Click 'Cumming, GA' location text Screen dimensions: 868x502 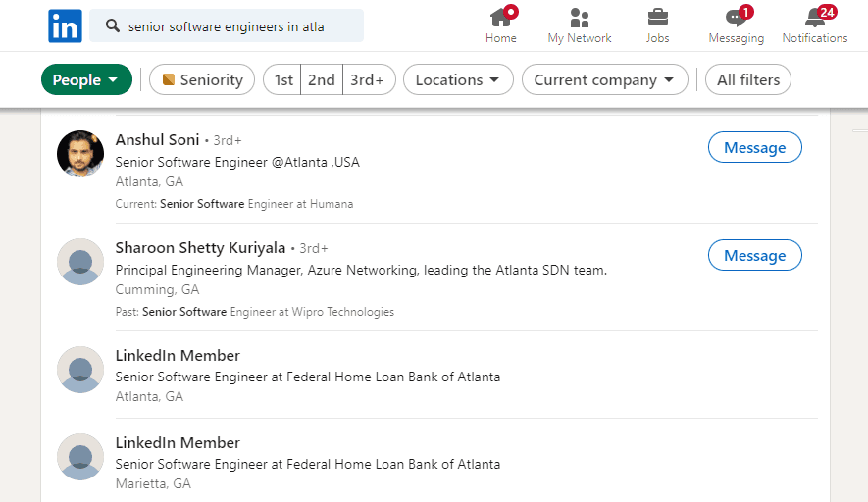[x=157, y=289]
